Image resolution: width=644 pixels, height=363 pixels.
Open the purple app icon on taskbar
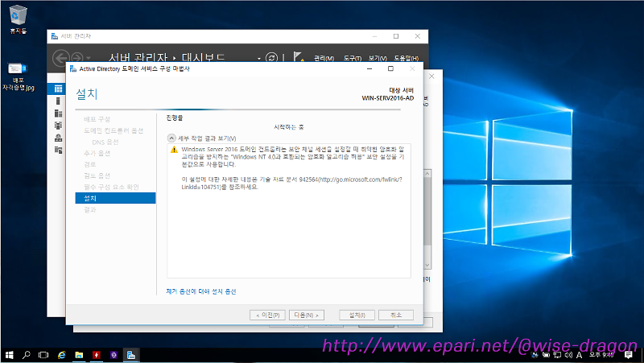point(114,355)
